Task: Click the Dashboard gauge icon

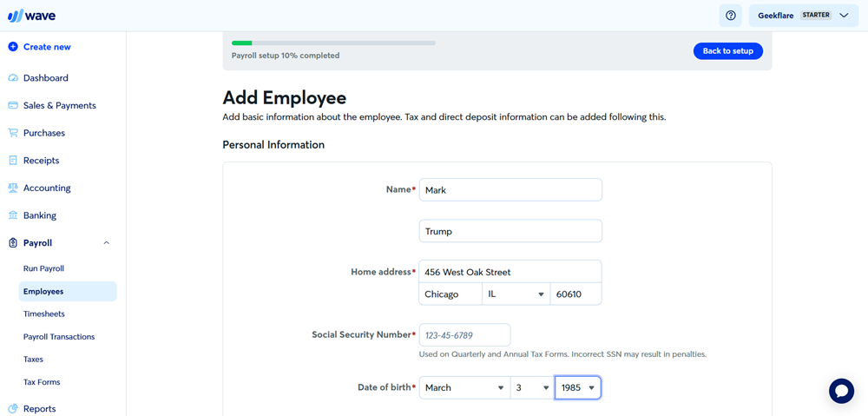Action: (x=13, y=78)
